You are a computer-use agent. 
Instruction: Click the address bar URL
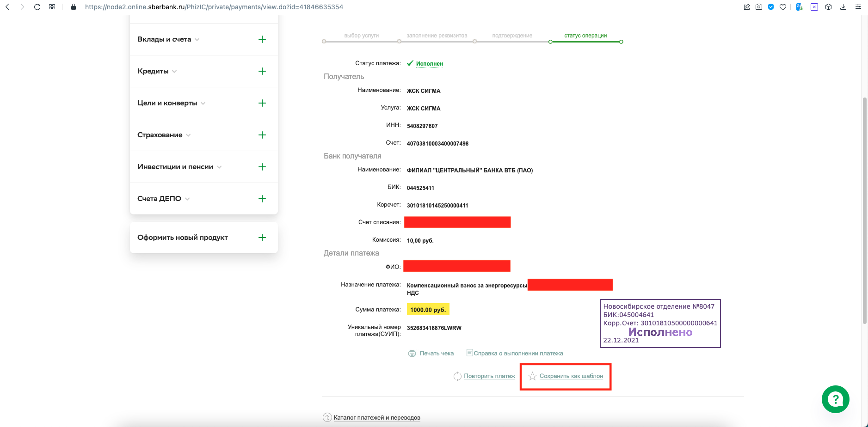(214, 7)
